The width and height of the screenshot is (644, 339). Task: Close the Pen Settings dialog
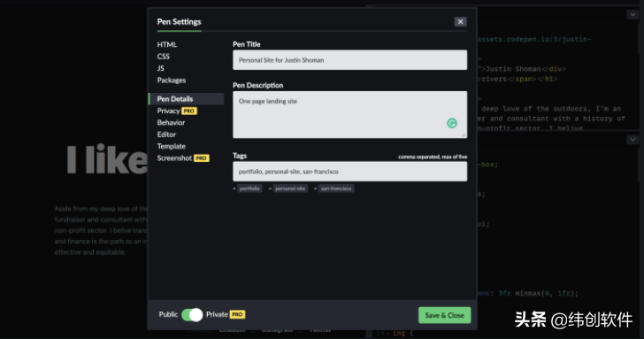coord(460,22)
